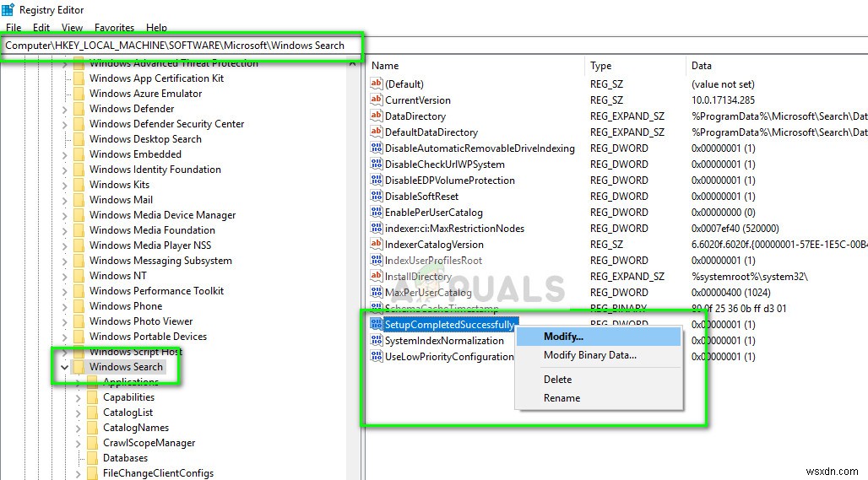Expand the Windows NT key
This screenshot has width=868, height=480.
click(65, 276)
